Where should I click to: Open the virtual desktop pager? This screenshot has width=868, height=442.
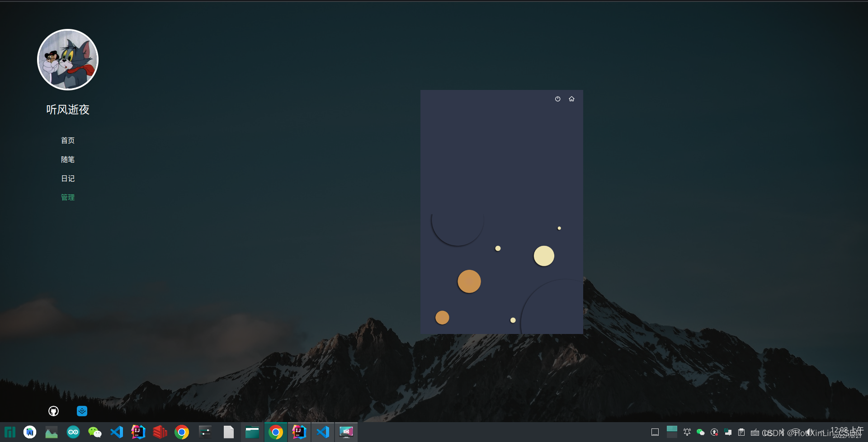[x=672, y=432]
